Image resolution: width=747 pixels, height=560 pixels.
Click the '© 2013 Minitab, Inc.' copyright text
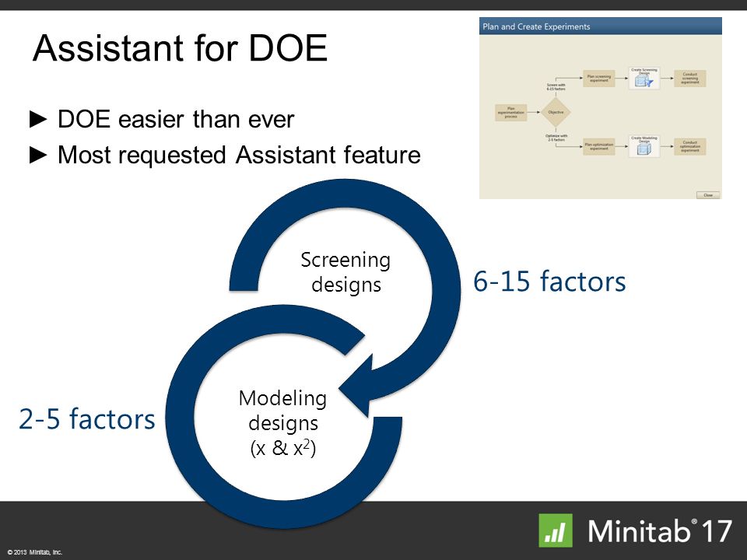35,552
